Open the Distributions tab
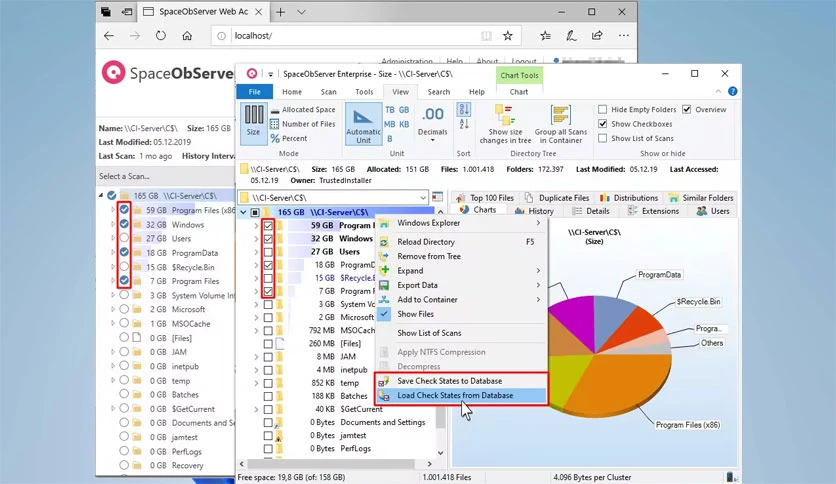Image resolution: width=836 pixels, height=484 pixels. tap(629, 198)
